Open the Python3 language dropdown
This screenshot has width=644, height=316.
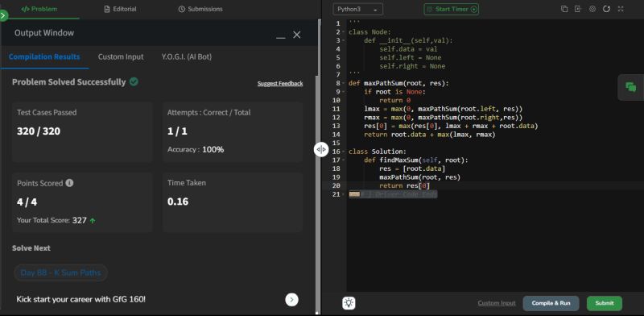tap(358, 9)
